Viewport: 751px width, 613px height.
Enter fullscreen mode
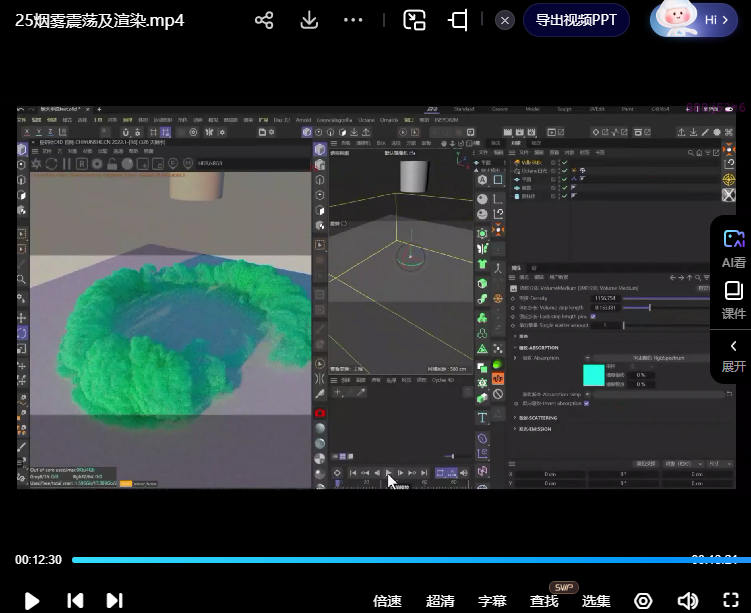point(730,600)
